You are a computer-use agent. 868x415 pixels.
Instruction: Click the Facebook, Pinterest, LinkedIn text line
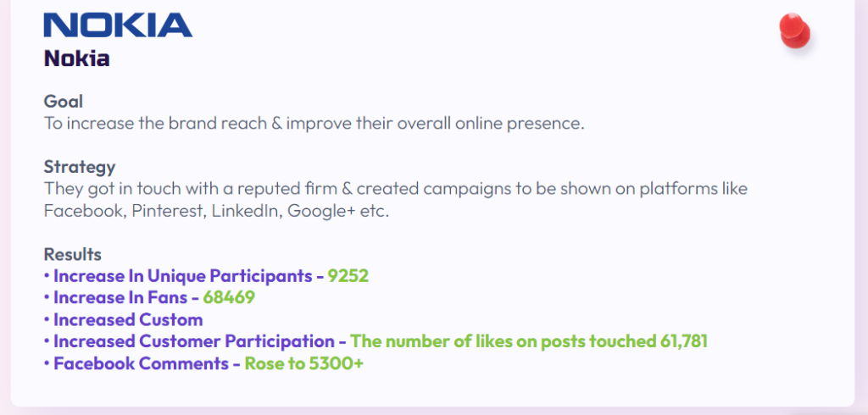point(216,212)
